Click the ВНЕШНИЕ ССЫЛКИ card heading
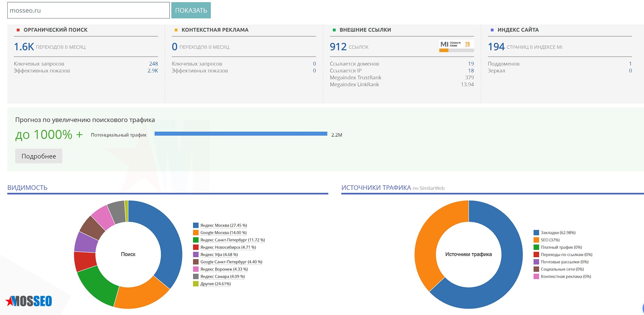The width and height of the screenshot is (644, 315). click(x=365, y=30)
